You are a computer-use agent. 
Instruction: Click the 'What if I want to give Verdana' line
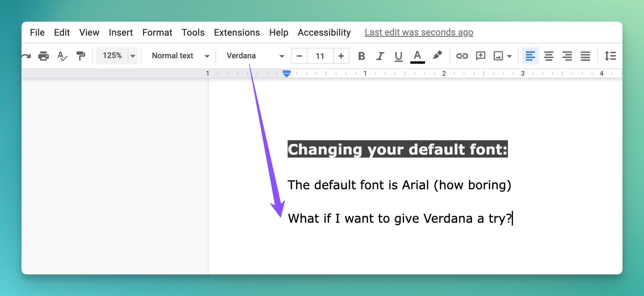click(400, 218)
